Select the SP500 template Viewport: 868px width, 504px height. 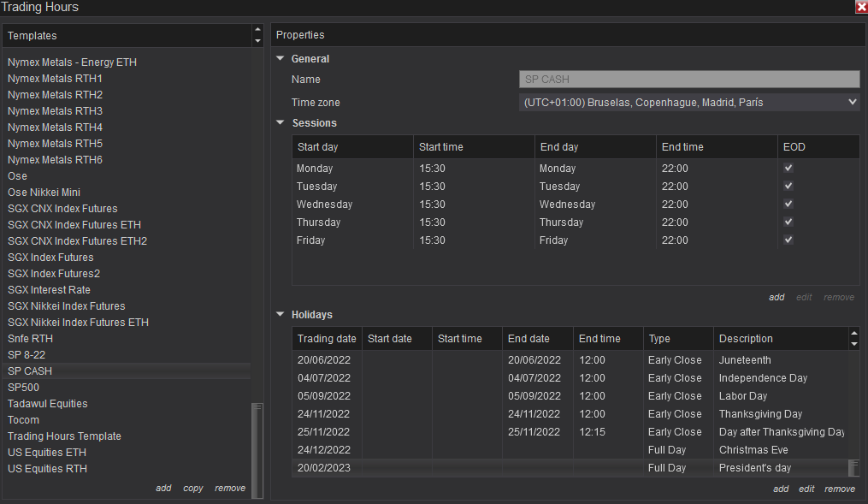point(23,387)
